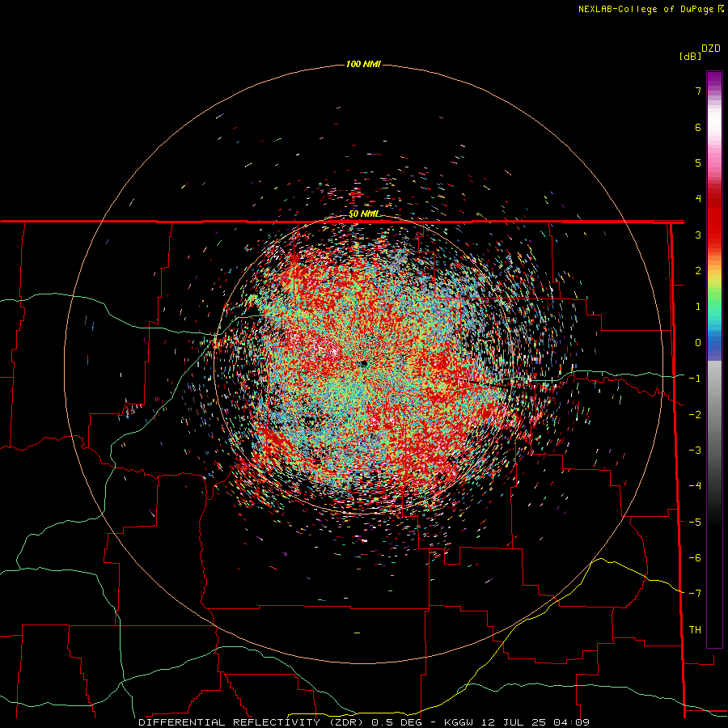Click the 3 value on color scale
Image resolution: width=728 pixels, height=728 pixels.
(698, 235)
